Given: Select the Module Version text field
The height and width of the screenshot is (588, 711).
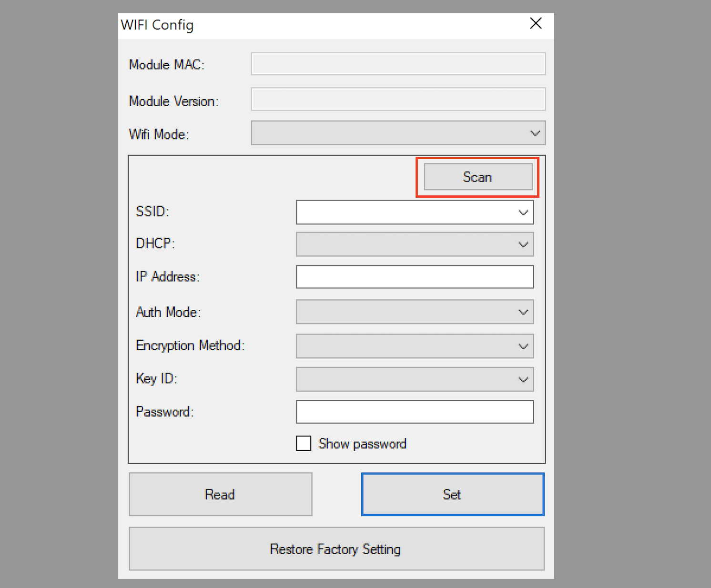Looking at the screenshot, I should 398,99.
